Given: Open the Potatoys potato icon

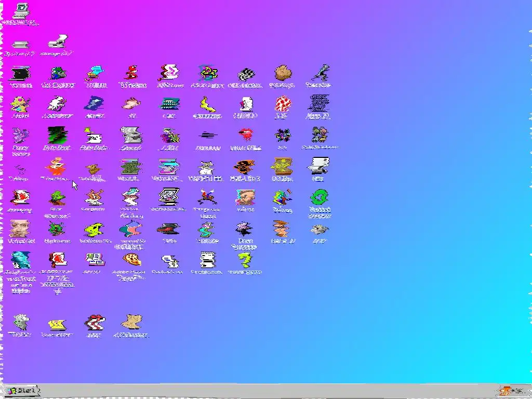Looking at the screenshot, I should [x=283, y=73].
